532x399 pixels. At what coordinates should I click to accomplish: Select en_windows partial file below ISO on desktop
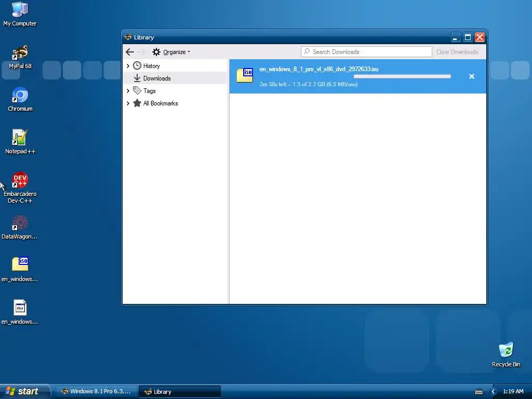pyautogui.click(x=20, y=312)
